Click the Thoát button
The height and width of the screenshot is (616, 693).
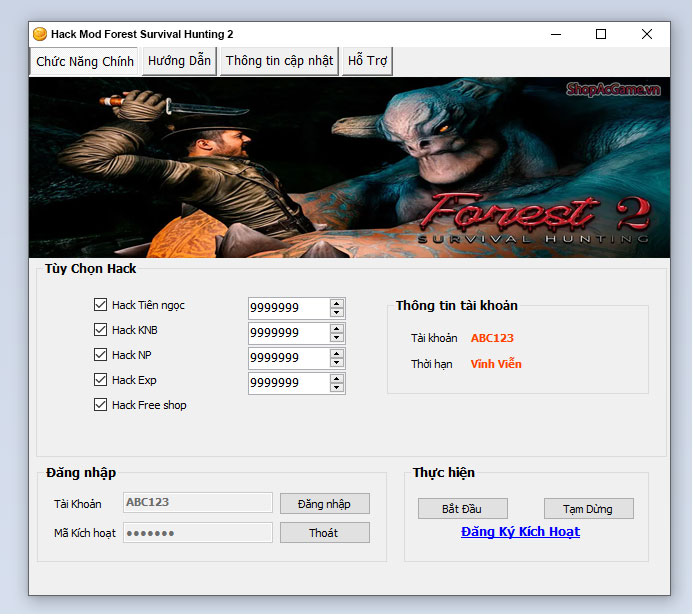coord(325,533)
